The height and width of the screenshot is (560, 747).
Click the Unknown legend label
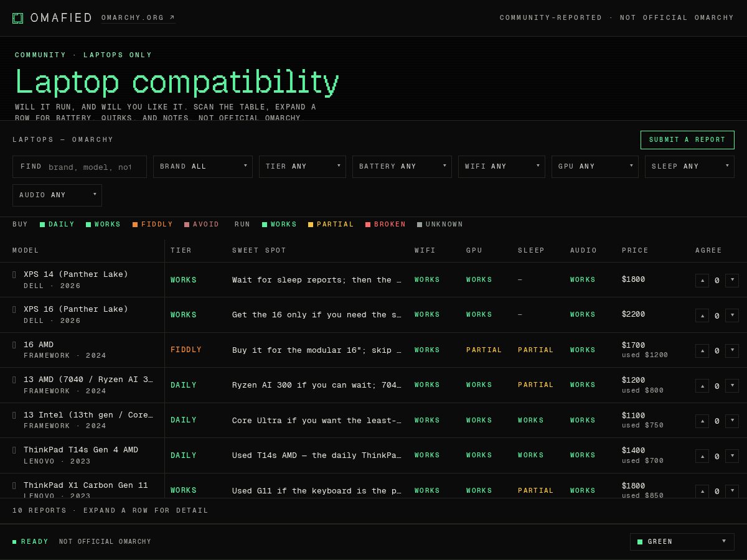click(x=444, y=225)
